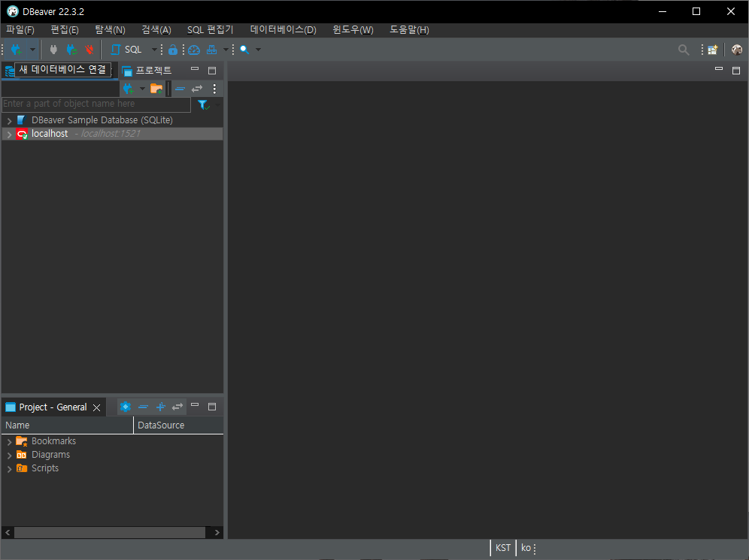749x560 pixels.
Task: Click the gray quick search magnifier
Action: point(684,50)
